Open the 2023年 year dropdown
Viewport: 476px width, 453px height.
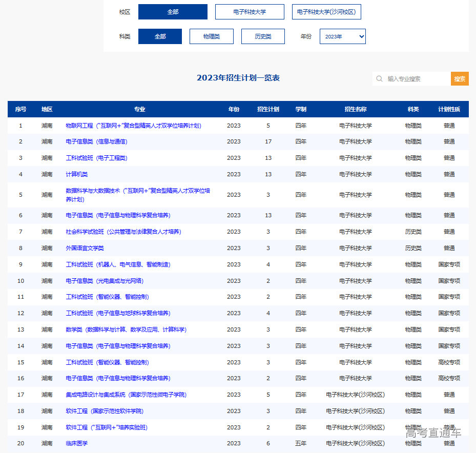point(342,36)
